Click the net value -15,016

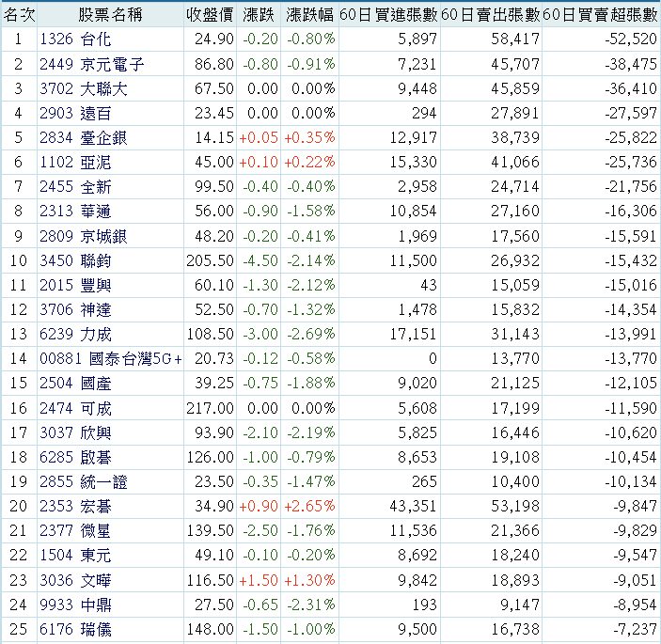[631, 285]
